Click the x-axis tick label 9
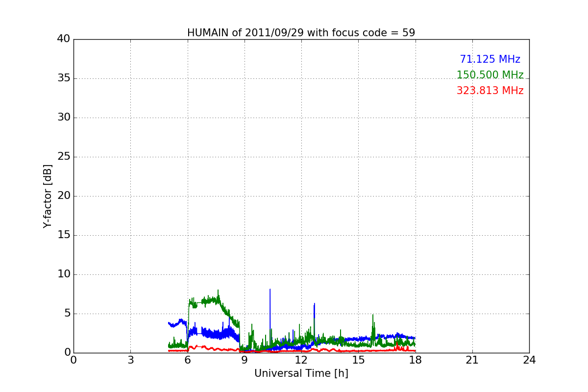Image resolution: width=588 pixels, height=392 pixels. click(245, 360)
